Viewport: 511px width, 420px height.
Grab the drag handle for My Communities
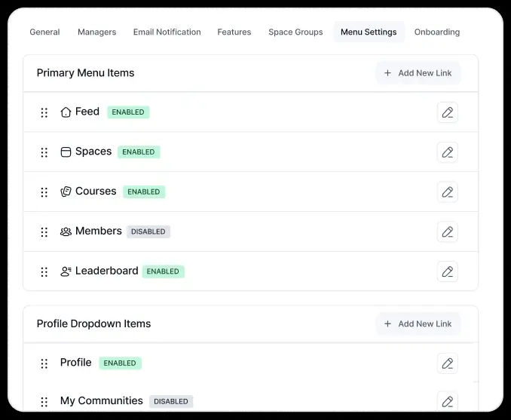(x=44, y=402)
